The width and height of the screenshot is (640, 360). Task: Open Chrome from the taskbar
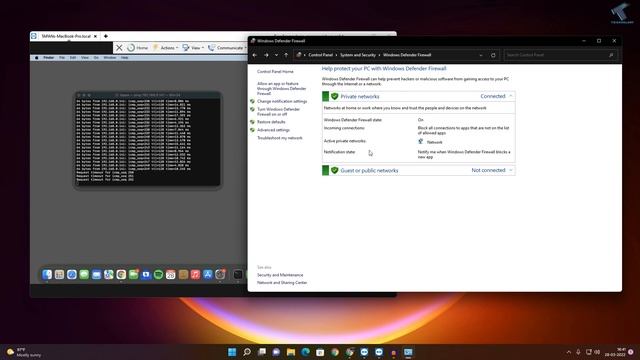335,352
